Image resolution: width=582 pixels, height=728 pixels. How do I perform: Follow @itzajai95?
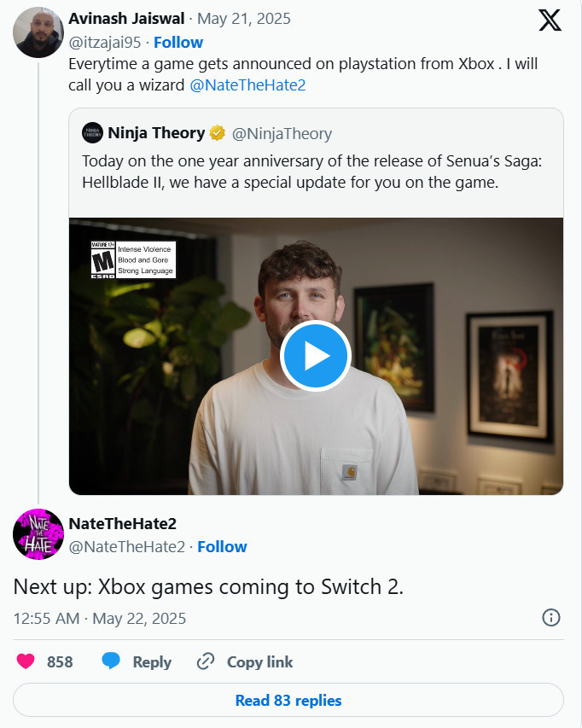(178, 43)
